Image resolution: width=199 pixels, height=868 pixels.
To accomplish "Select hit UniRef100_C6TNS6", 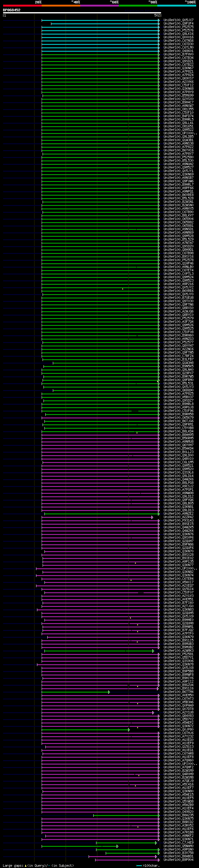I will 178,41.
